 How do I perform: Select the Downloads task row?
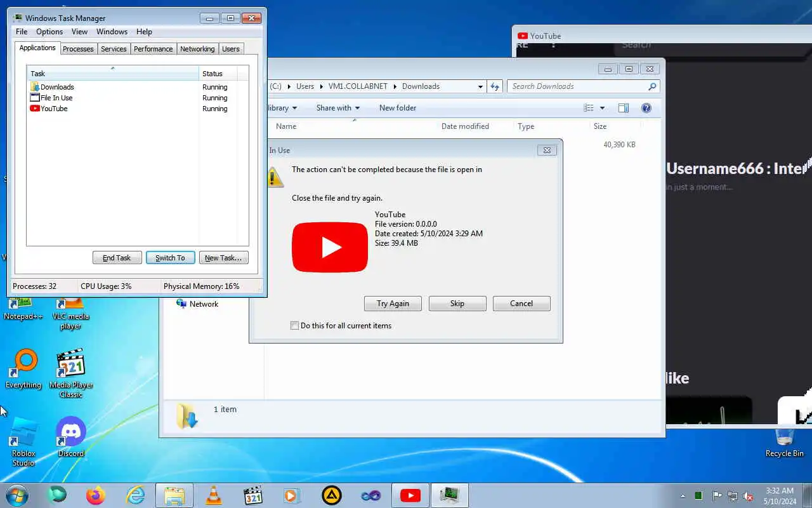tap(138, 87)
